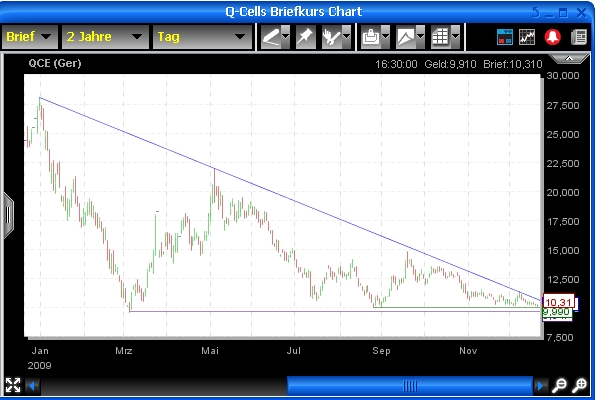
Task: Click the chart type icon
Action: click(x=406, y=37)
